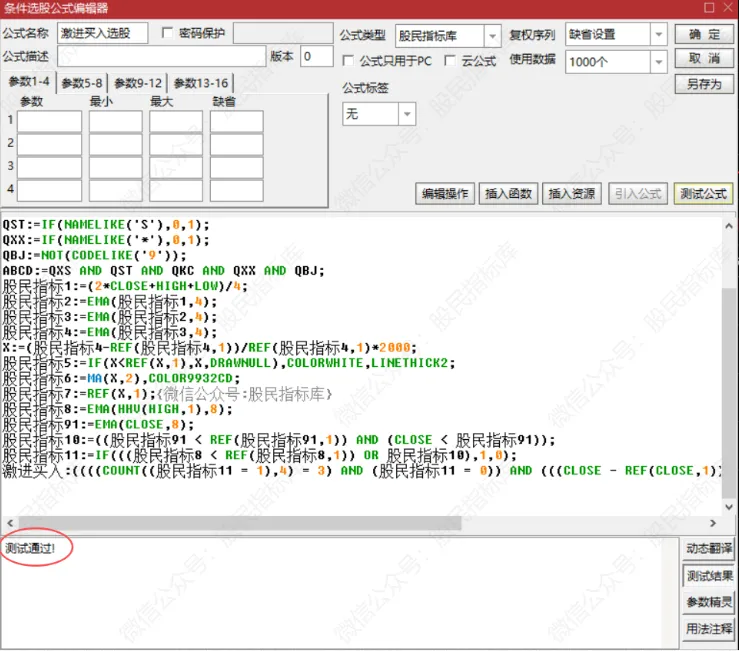Toggle the 云公式 cloud formula checkbox
The image size is (739, 651).
coord(450,61)
